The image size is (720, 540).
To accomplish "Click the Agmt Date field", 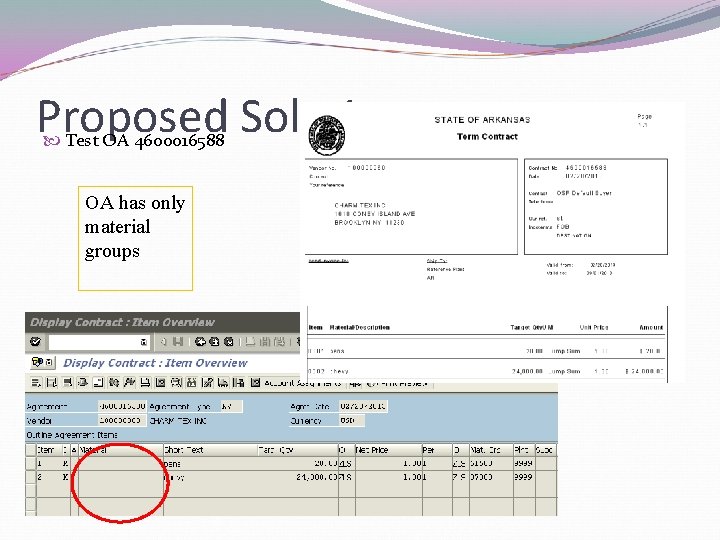I will [363, 406].
